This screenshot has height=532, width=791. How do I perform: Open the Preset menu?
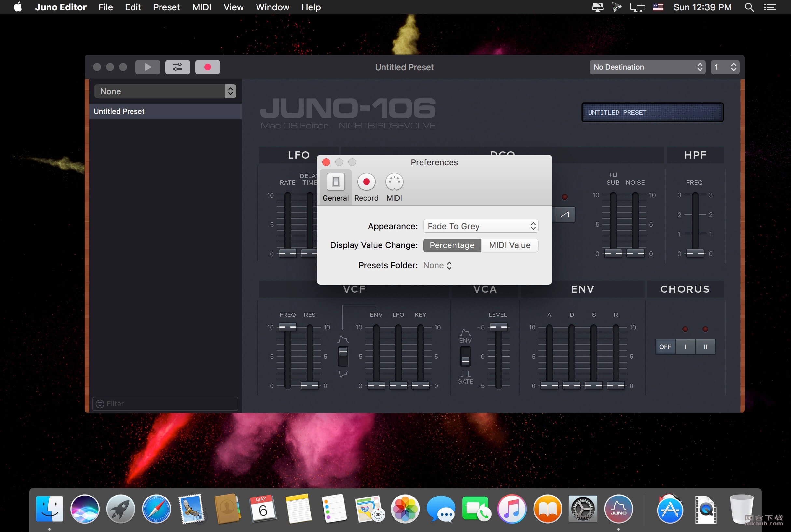[x=166, y=7]
